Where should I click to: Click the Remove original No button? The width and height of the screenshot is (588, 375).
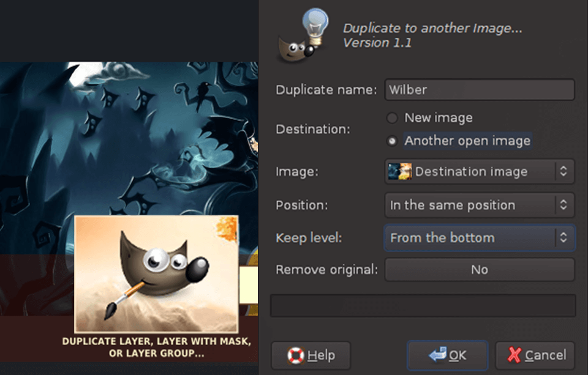[x=480, y=269]
